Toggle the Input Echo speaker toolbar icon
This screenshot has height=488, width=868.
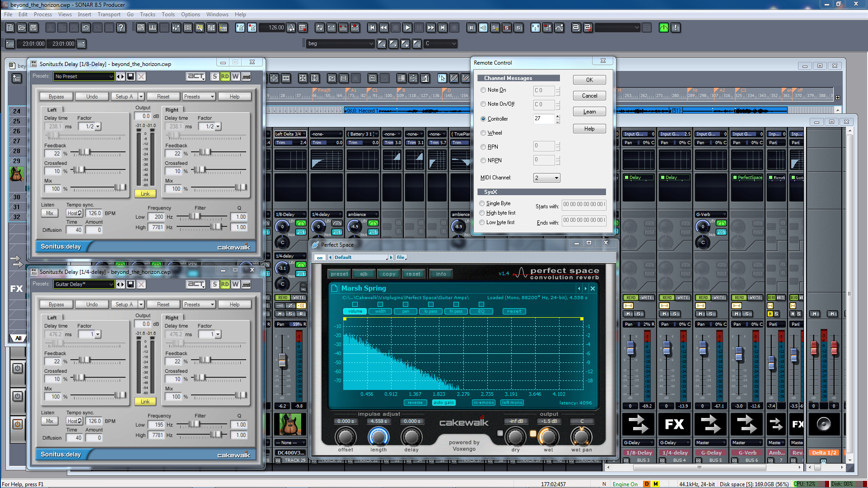coord(483,28)
